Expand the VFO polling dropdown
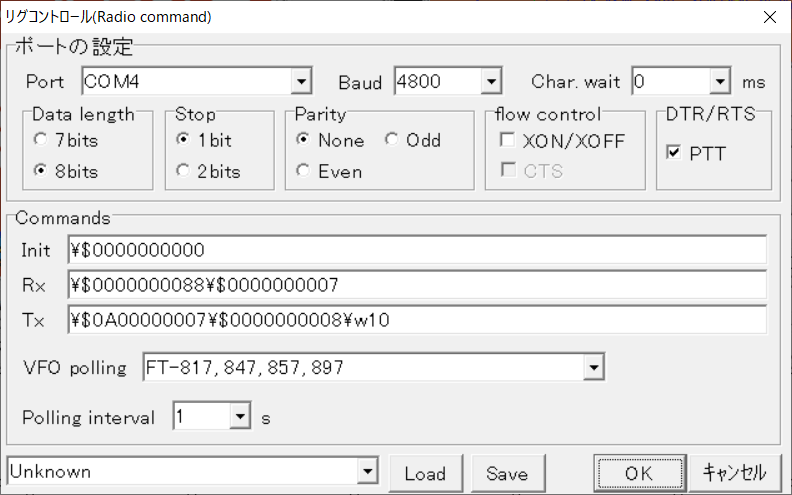This screenshot has width=792, height=495. (x=594, y=368)
